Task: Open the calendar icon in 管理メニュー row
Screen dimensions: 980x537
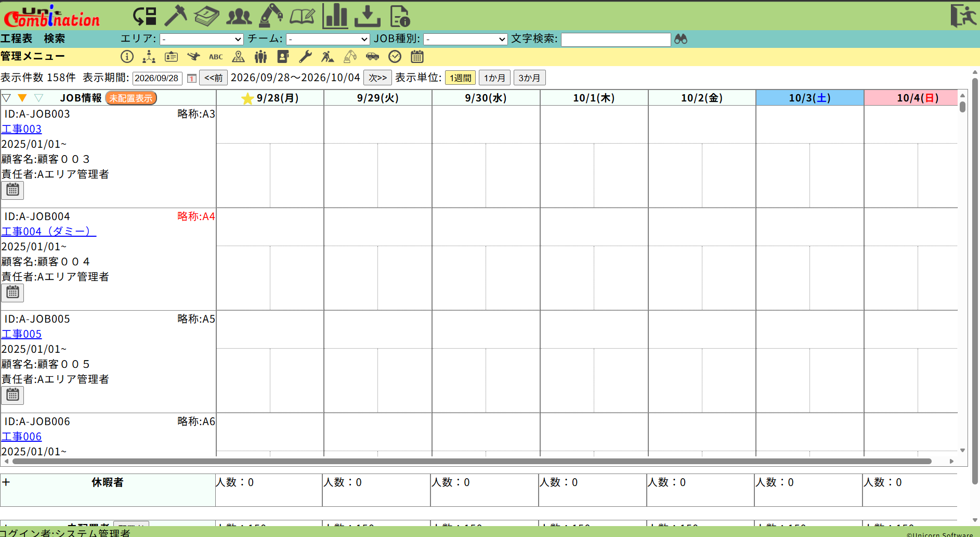Action: pyautogui.click(x=417, y=57)
